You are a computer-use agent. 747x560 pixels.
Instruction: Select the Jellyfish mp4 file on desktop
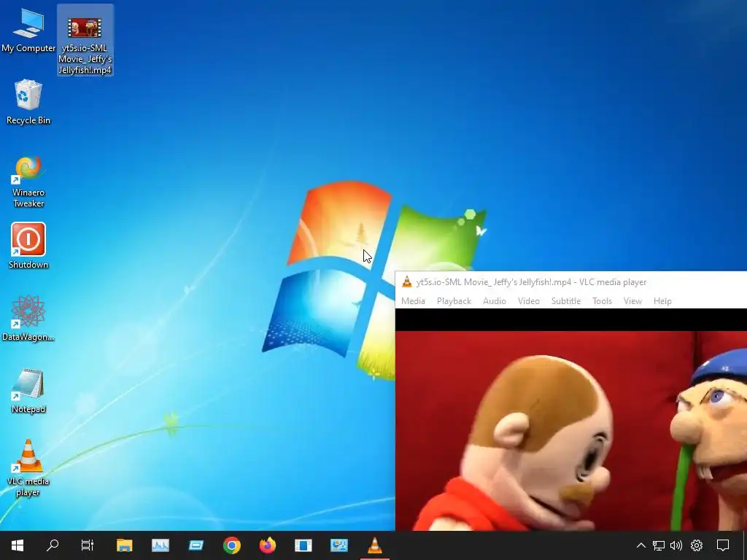85,41
